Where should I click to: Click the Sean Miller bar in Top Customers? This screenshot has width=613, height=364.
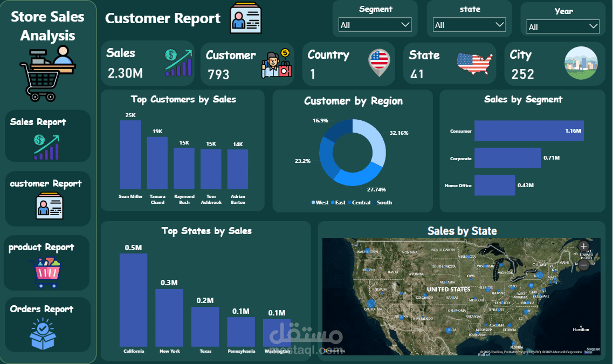click(130, 154)
